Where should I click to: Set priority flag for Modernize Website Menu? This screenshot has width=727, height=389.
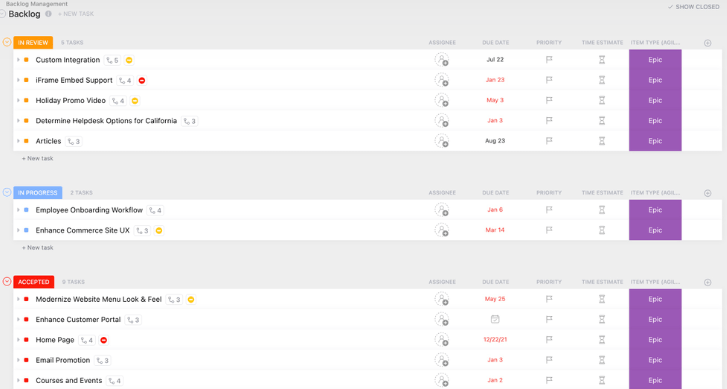tap(549, 299)
